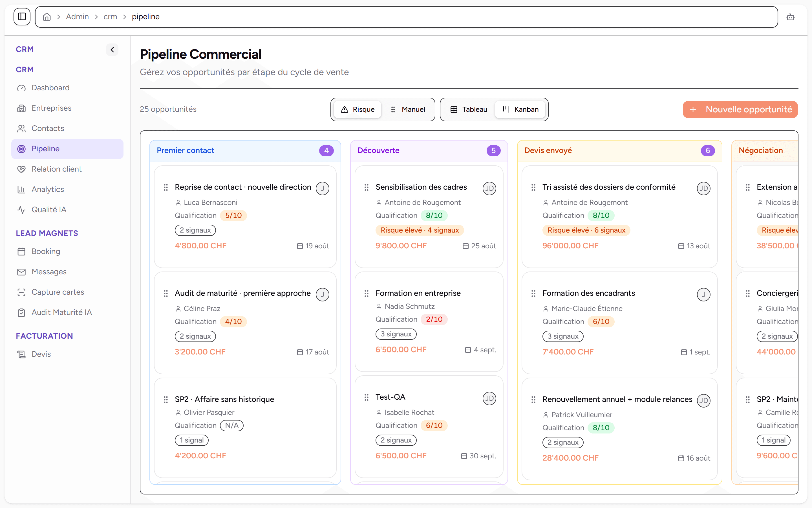This screenshot has height=508, width=812.
Task: Grab drag handle of Sensibilisation des cadres card
Action: point(367,187)
